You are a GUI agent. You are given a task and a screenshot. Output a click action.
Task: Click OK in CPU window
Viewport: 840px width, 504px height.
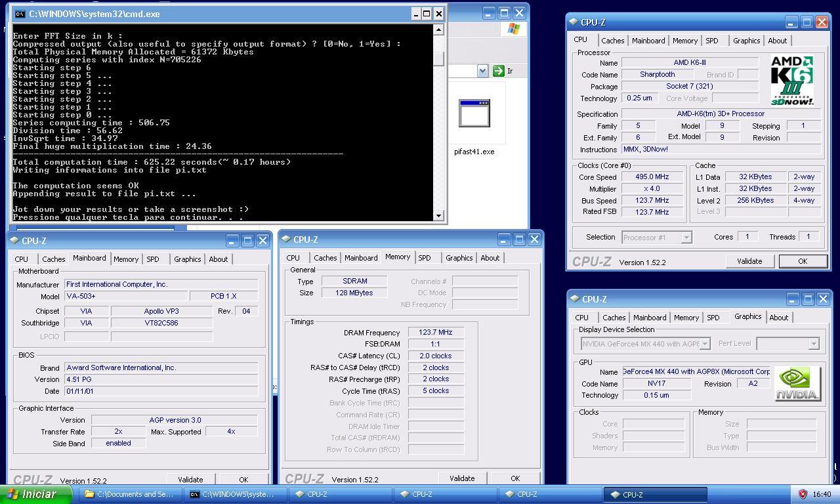pos(803,261)
